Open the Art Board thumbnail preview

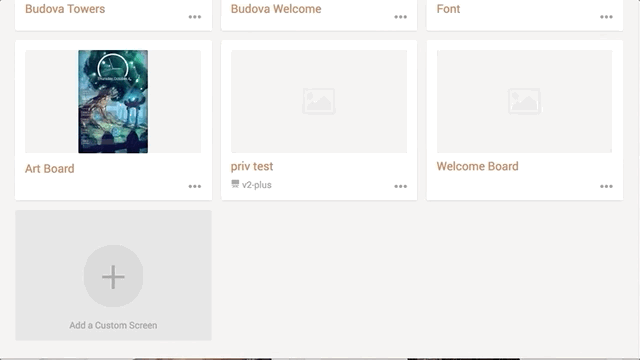tap(113, 102)
